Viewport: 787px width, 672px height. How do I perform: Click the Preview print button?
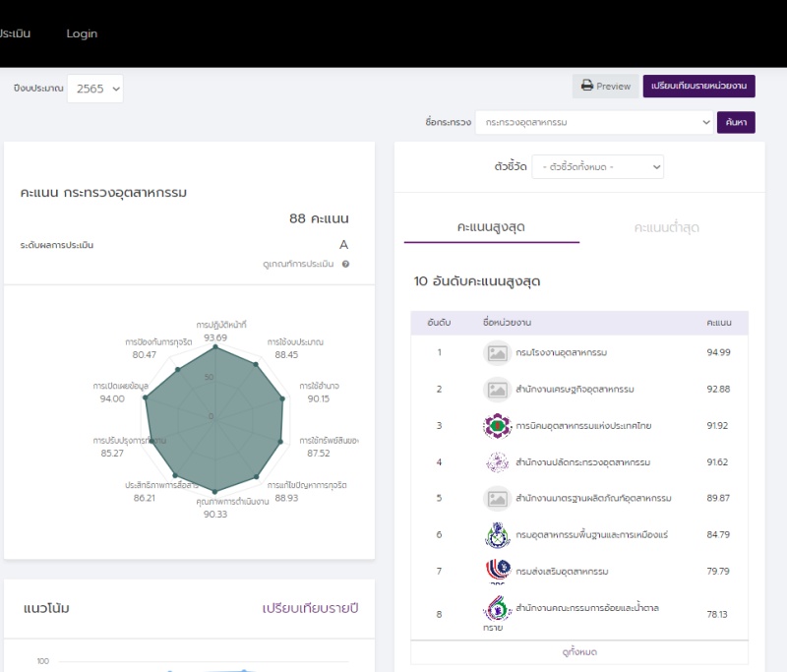click(x=606, y=87)
